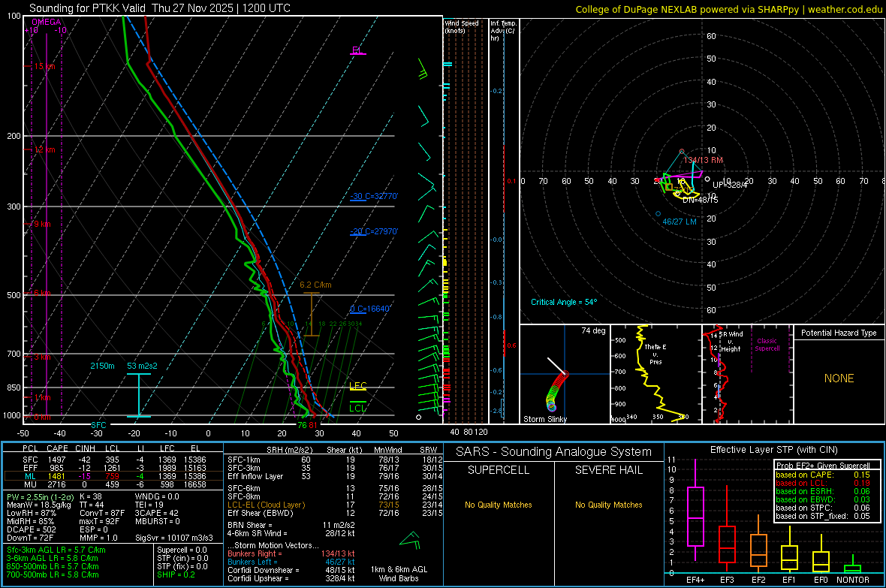Screen dimensions: 886x588
Task: Click the blue 'Bunkers Left = 46/27 kt' line
Action: [x=291, y=562]
